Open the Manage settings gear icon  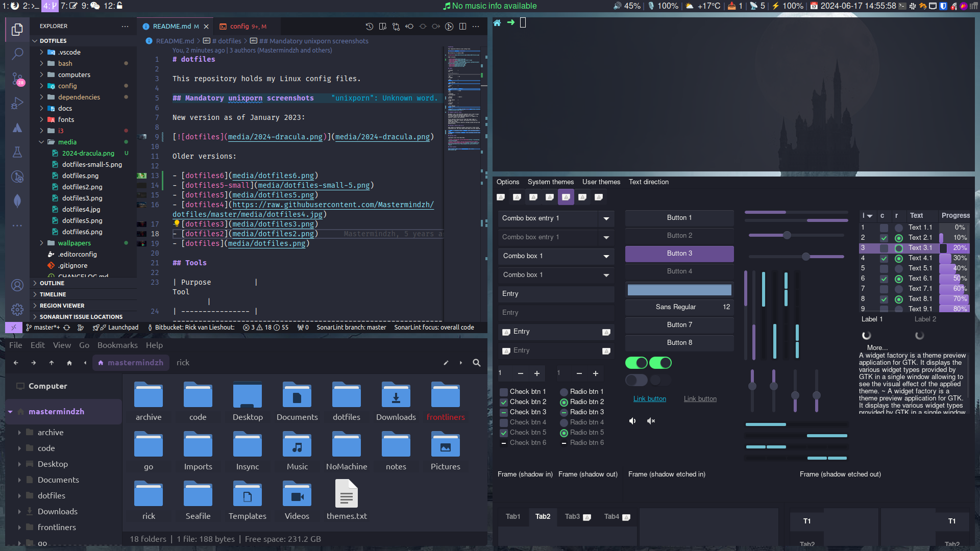click(x=17, y=309)
